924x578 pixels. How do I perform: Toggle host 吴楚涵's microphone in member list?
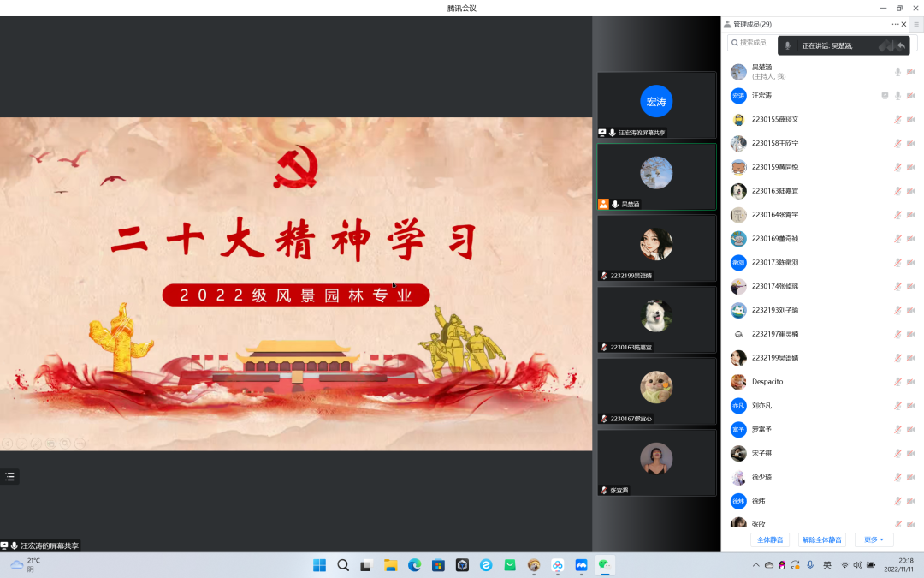[897, 72]
